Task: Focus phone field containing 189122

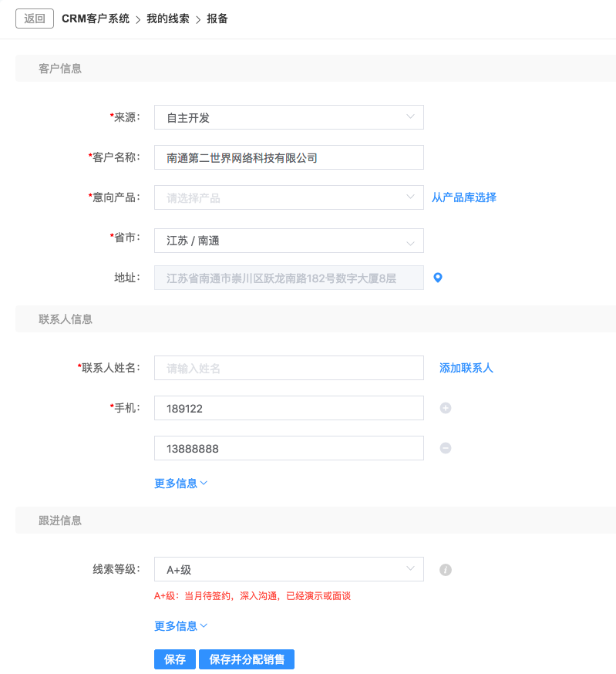Action: (x=289, y=408)
